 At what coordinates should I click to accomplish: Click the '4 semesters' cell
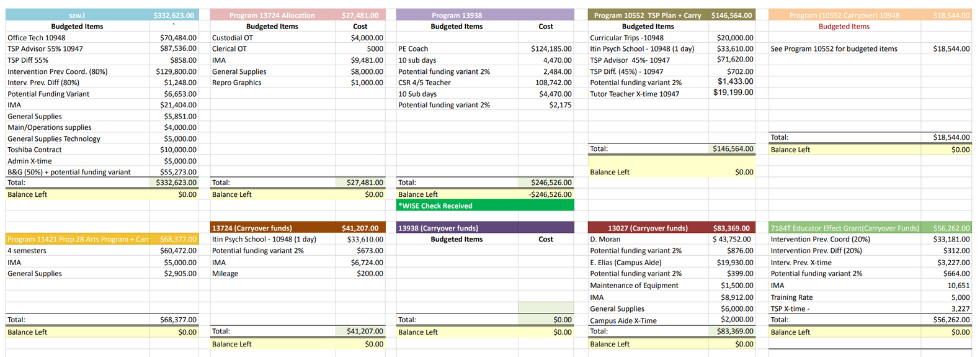77,251
